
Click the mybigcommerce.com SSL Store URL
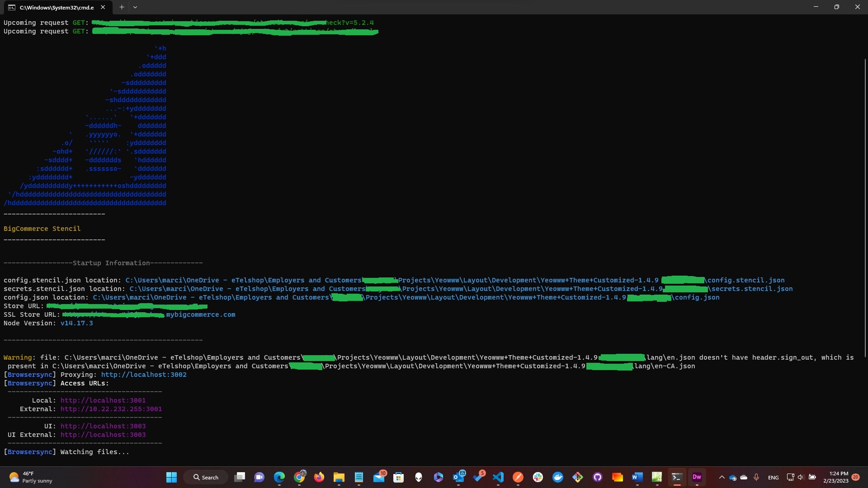pyautogui.click(x=201, y=314)
